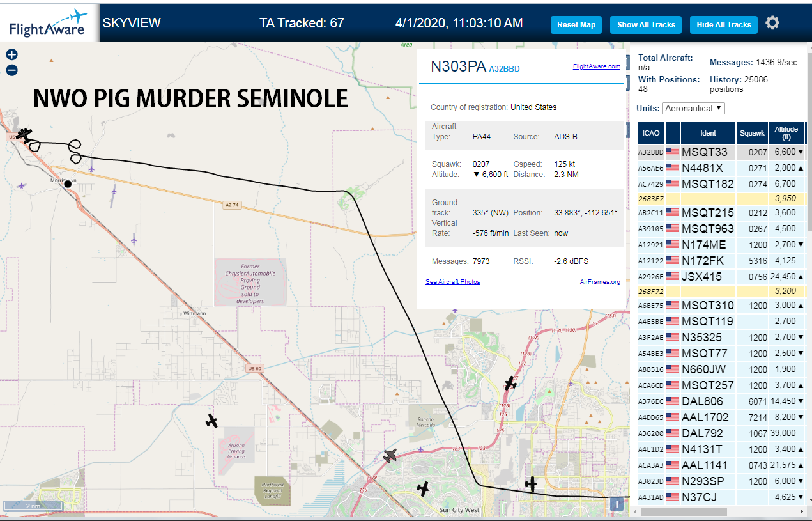This screenshot has height=521, width=812.
Task: Click the altitude 39,000 cell
Action: (x=786, y=433)
